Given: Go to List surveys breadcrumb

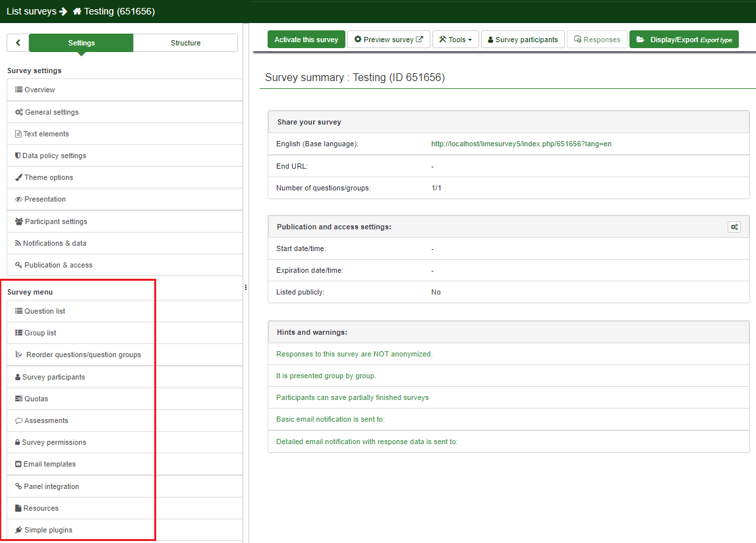Looking at the screenshot, I should tap(31, 12).
